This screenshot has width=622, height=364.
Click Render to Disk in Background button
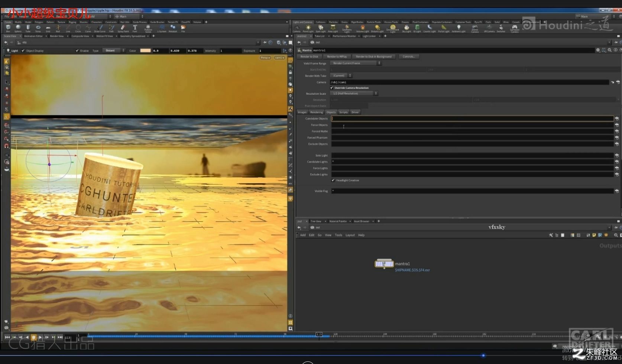pos(374,56)
